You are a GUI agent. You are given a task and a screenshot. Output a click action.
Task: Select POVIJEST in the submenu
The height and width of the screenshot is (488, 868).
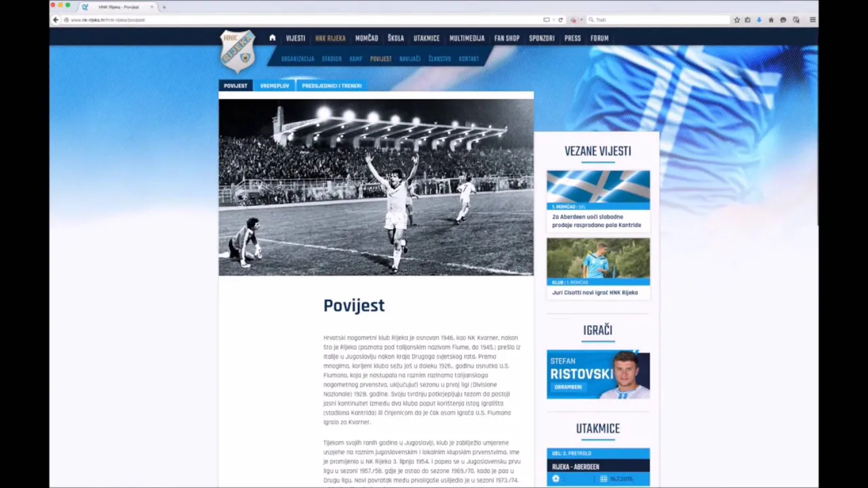380,59
